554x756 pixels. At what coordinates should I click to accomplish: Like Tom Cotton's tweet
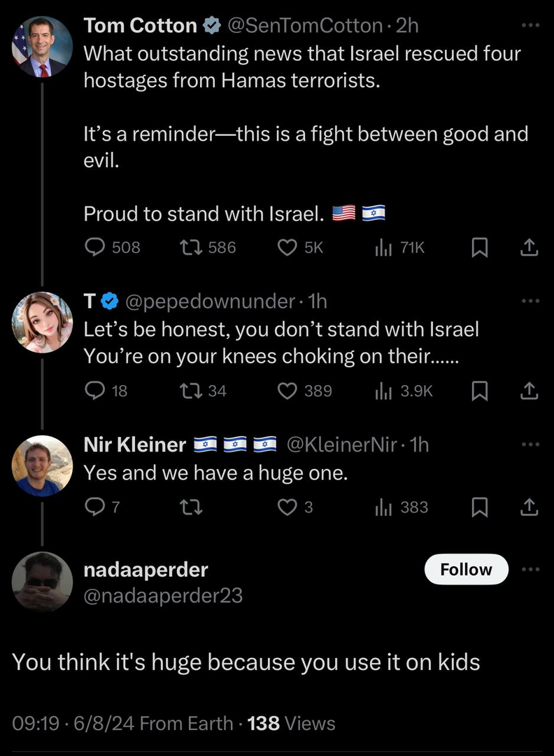tap(287, 247)
